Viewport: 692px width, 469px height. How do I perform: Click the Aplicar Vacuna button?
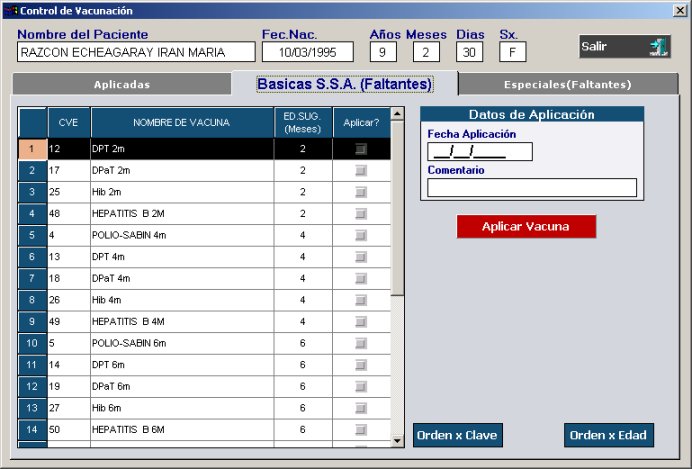pos(526,226)
